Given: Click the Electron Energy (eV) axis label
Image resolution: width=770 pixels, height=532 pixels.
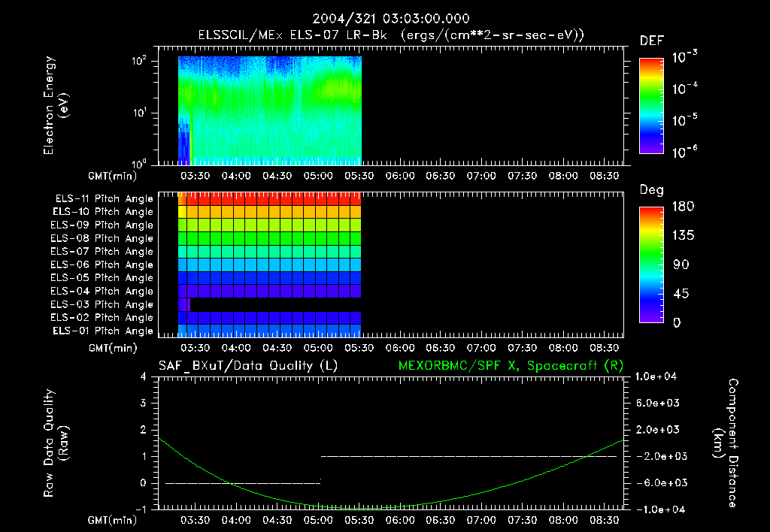Looking at the screenshot, I should click(56, 105).
